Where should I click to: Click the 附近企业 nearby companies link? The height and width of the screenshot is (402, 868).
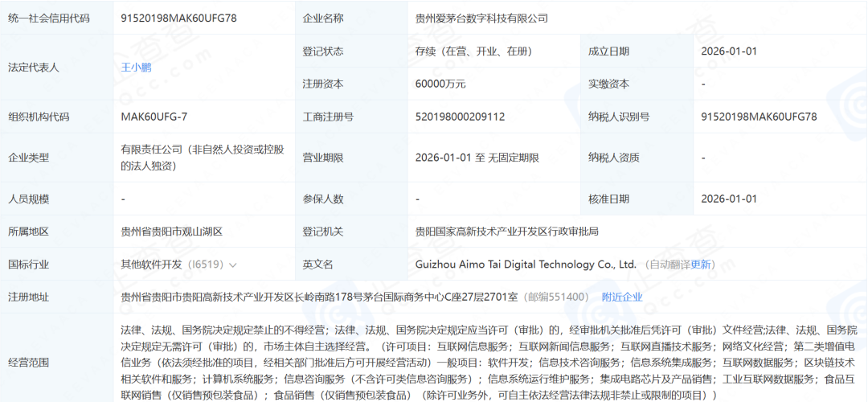click(622, 297)
